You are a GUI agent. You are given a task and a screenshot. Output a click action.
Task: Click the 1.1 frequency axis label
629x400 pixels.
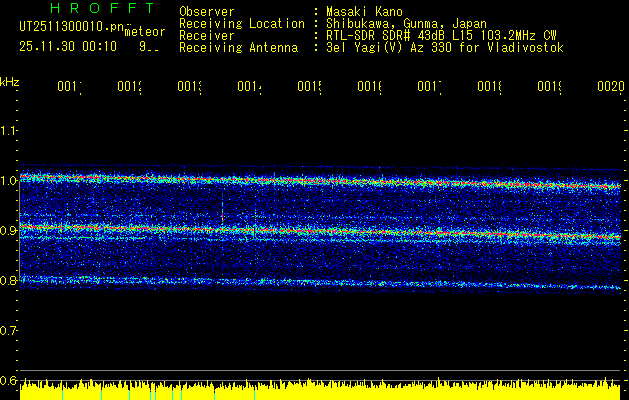pos(9,130)
